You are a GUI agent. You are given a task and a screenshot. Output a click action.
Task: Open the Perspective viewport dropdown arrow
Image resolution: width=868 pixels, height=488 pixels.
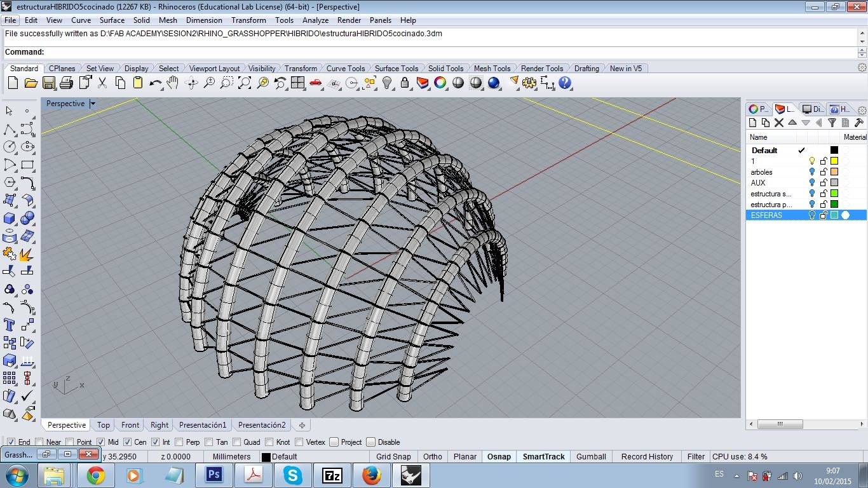(93, 104)
